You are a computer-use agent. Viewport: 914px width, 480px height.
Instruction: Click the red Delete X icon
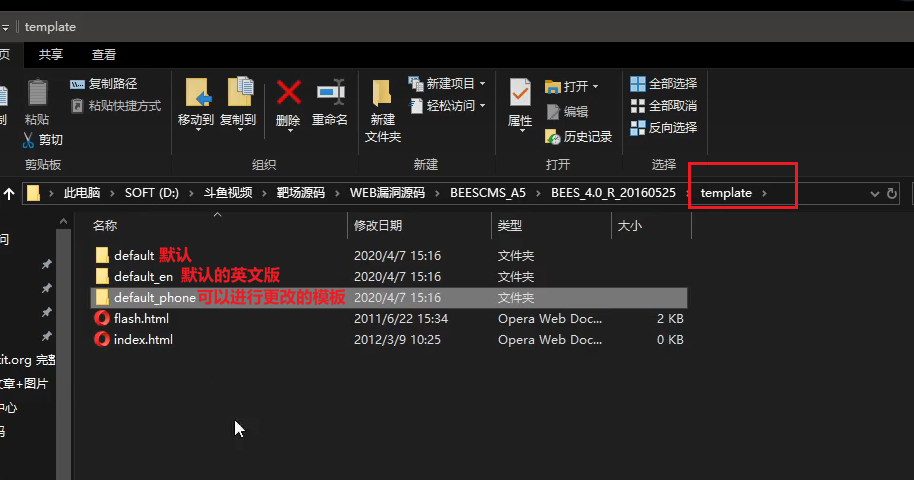click(x=288, y=93)
